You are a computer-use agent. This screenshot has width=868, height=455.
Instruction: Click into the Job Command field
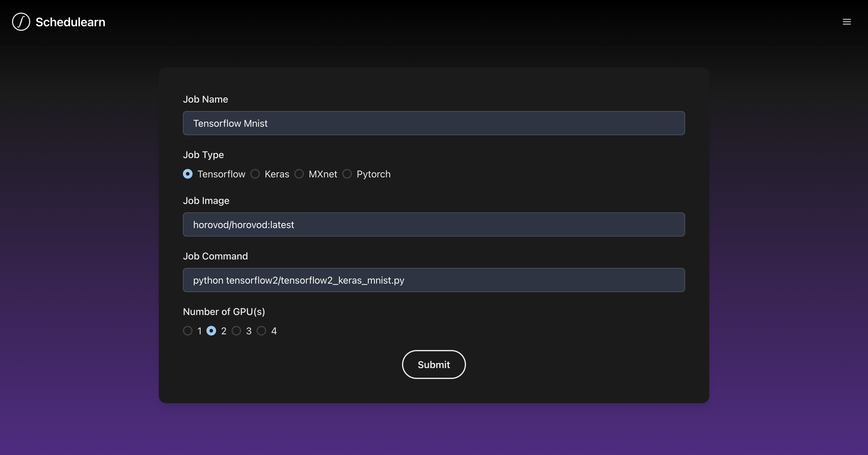click(434, 280)
